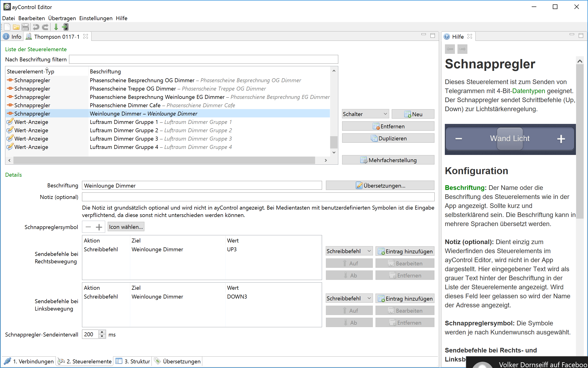Screen dimensions: 588x368
Task: Open the Bearbeiten menu
Action: [32, 18]
